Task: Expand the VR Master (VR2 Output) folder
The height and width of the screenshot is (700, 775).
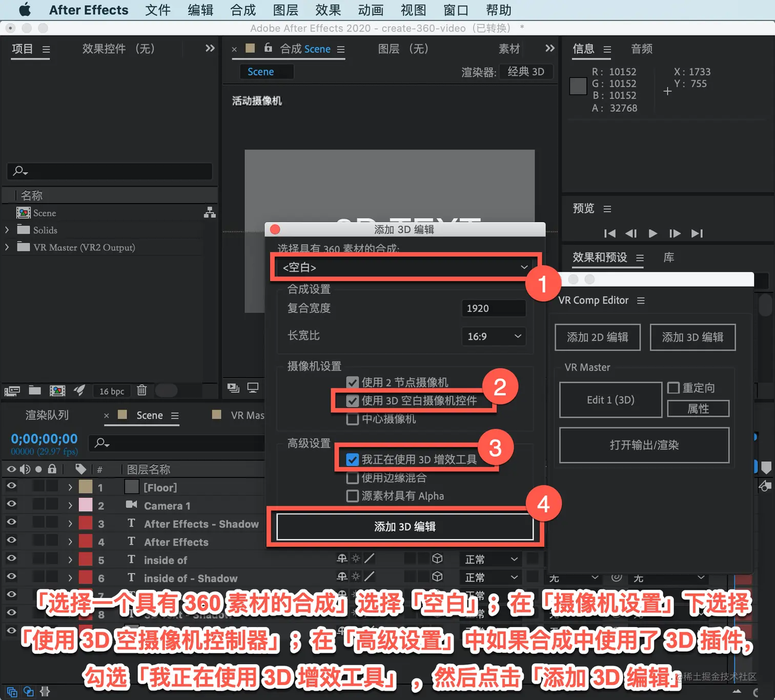Action: point(7,247)
